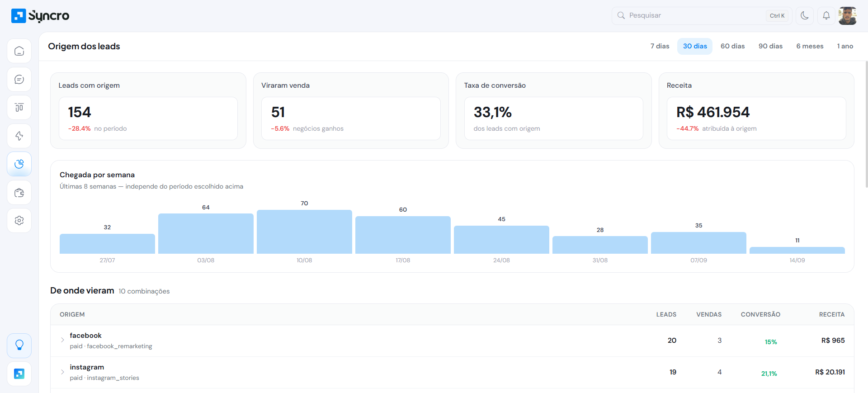The image size is (868, 393).
Task: Focus the Pesquisar search field
Action: coord(702,15)
